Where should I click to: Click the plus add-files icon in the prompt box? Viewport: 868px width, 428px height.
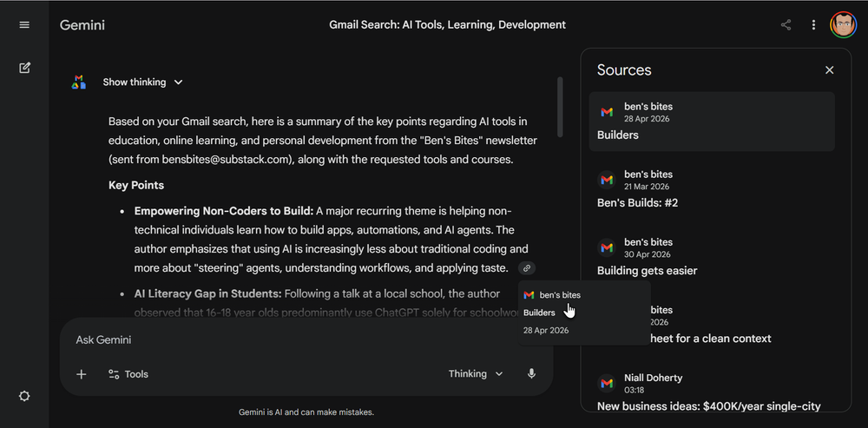pyautogui.click(x=82, y=374)
